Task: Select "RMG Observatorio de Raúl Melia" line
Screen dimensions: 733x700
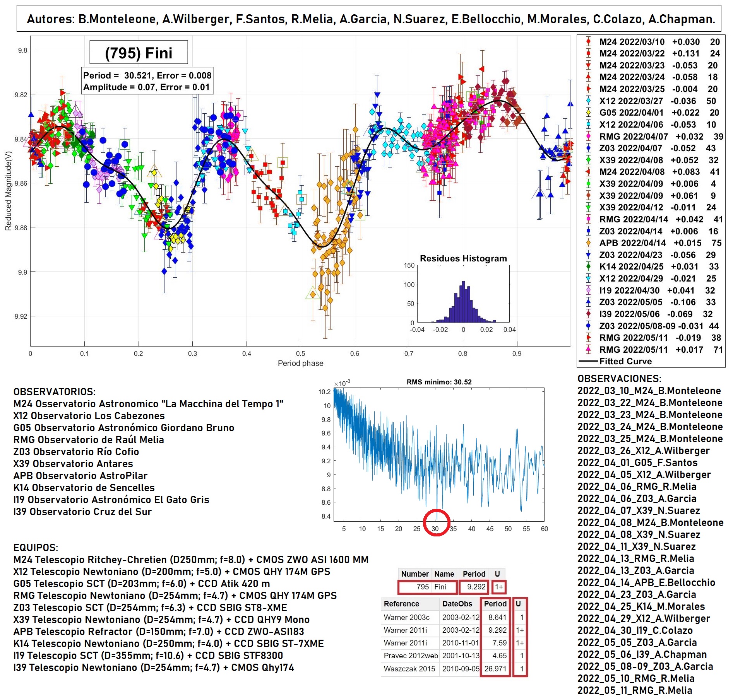Action: tap(89, 440)
